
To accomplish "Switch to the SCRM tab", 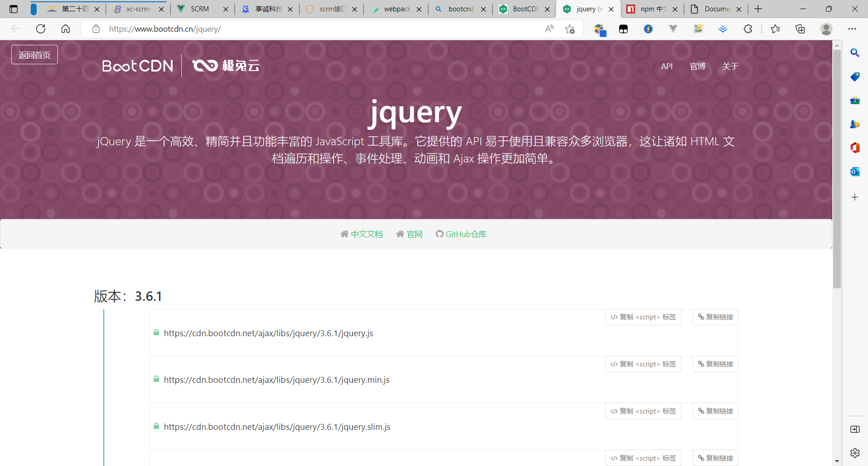I will tap(202, 9).
